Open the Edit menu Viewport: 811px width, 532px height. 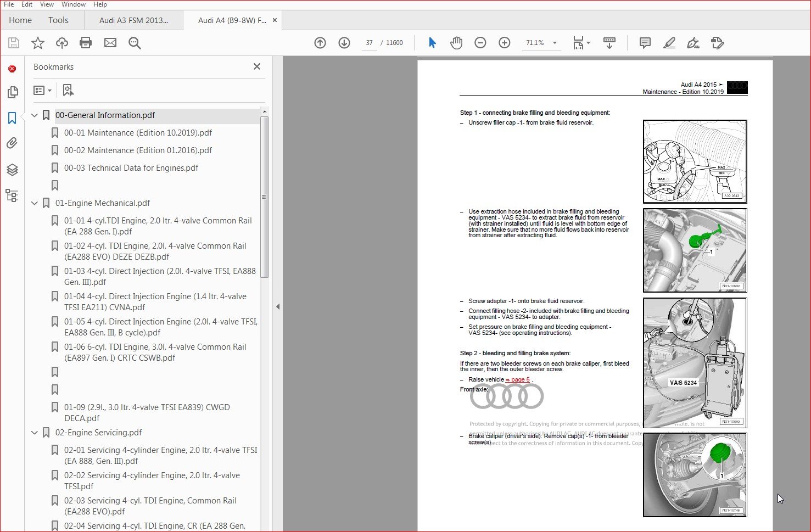point(27,4)
